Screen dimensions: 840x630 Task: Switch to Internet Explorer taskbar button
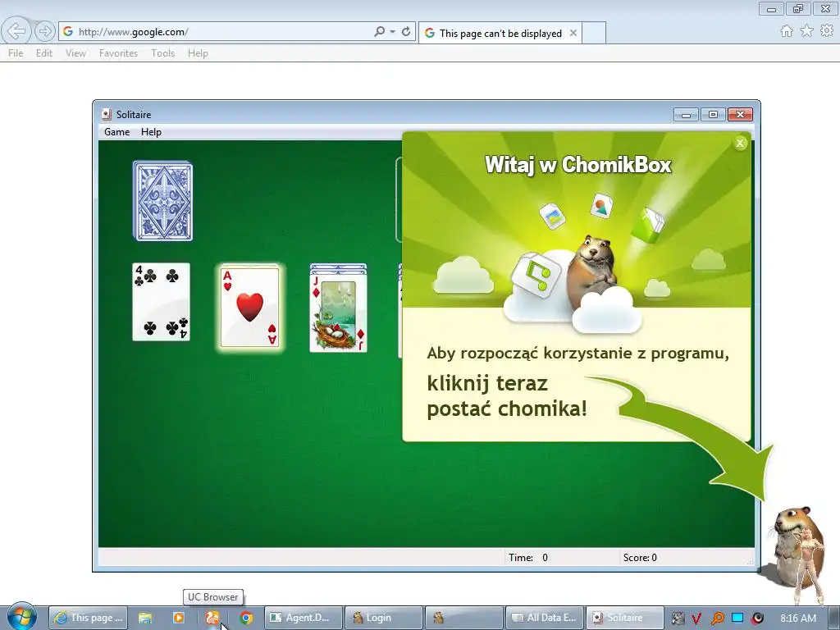pos(89,618)
